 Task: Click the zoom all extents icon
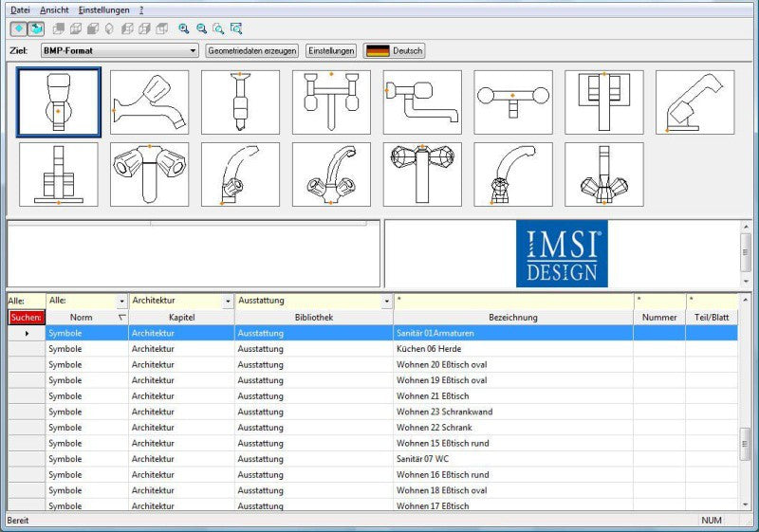[236, 29]
